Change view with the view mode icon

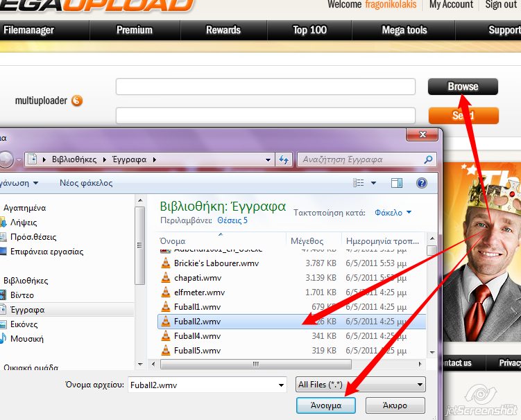358,183
